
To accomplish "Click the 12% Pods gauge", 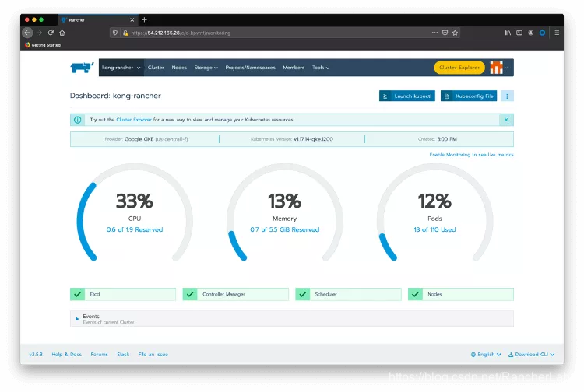I will pos(435,213).
